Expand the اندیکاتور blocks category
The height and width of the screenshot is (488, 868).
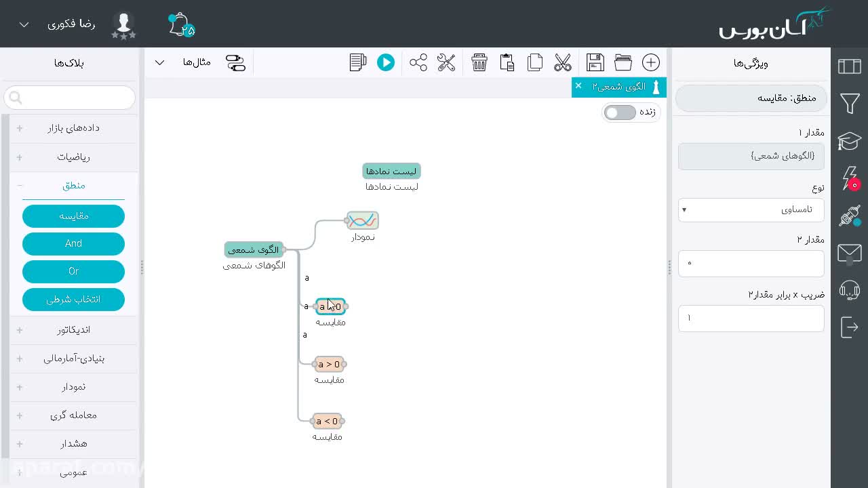tap(73, 329)
